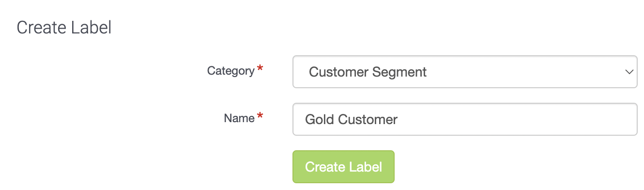Click empty area at right of Name field
Screen dimensions: 644x190
pos(518,119)
